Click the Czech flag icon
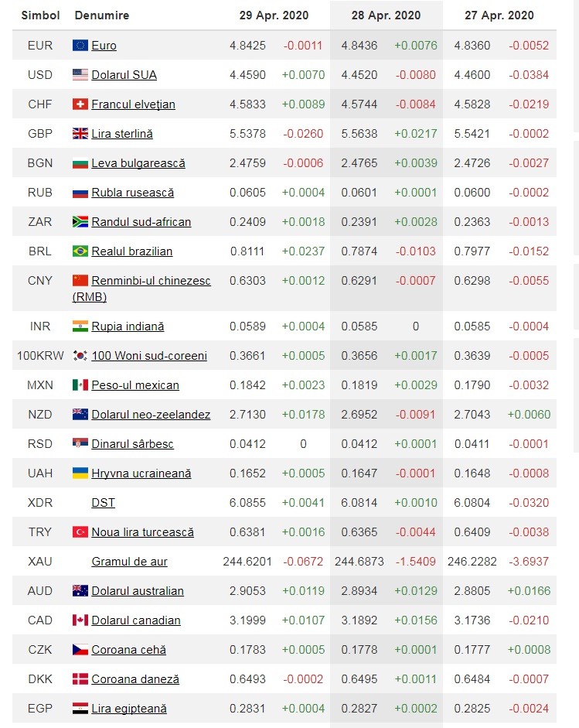The image size is (579, 728). point(80,650)
